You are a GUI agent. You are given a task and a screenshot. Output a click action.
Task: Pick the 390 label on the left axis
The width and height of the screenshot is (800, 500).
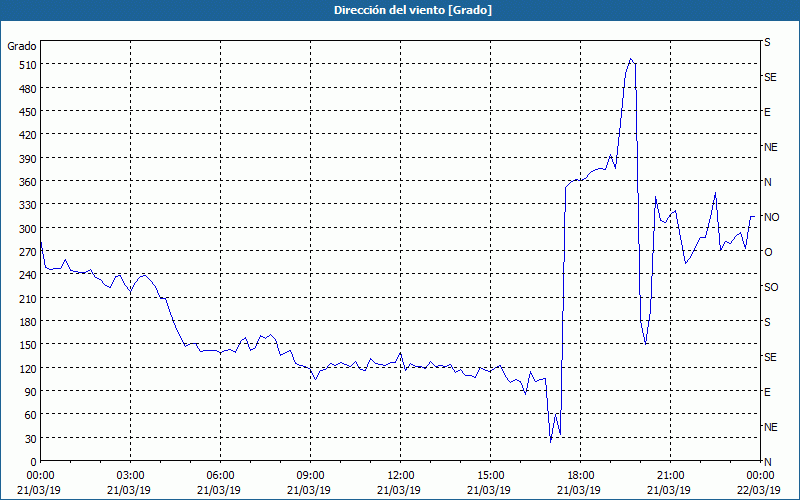coord(28,159)
